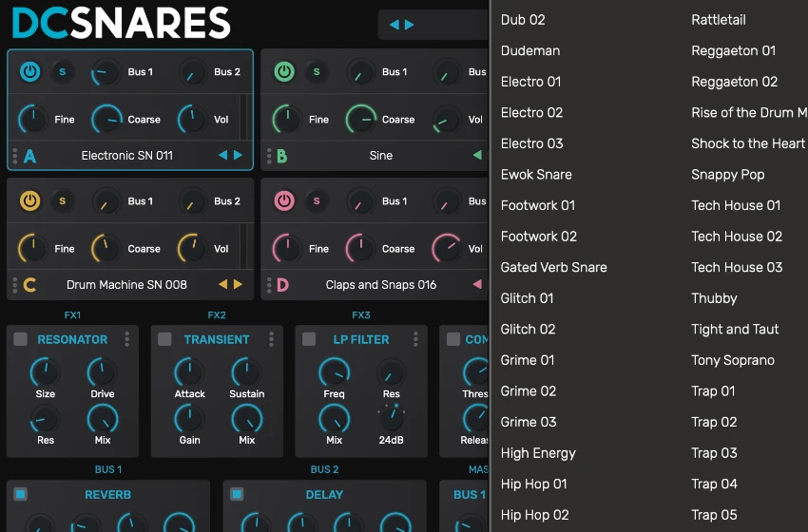Image resolution: width=808 pixels, height=532 pixels.
Task: Click Resonator Size knob
Action: 46,371
